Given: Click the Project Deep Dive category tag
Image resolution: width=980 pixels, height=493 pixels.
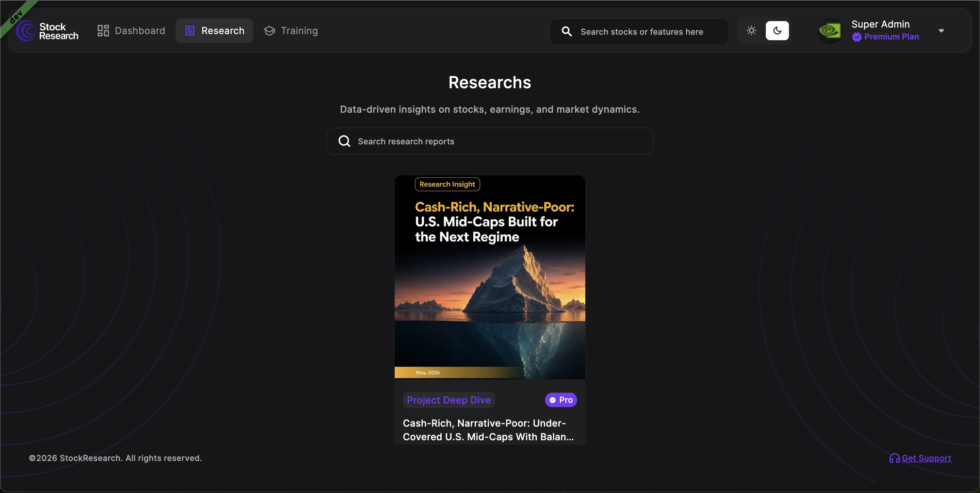Looking at the screenshot, I should tap(449, 400).
